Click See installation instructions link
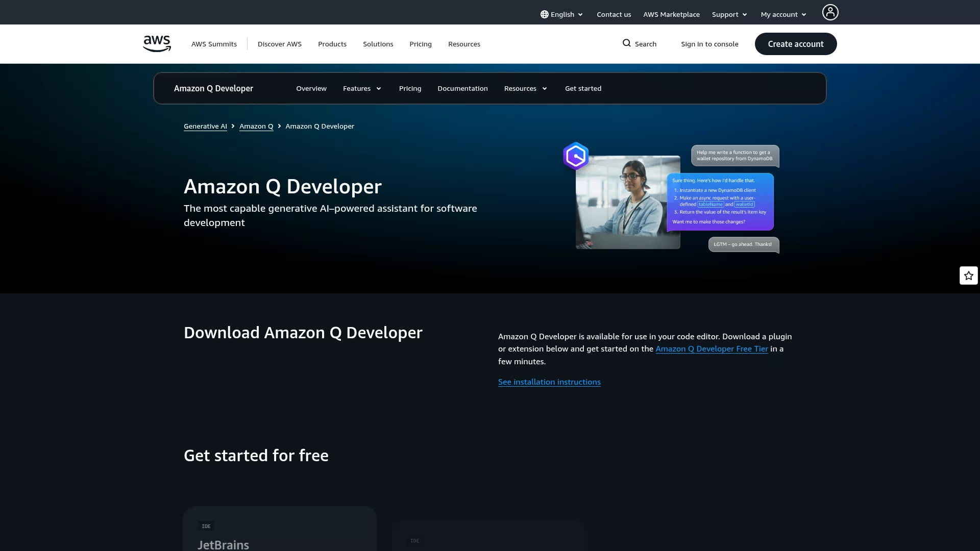980x551 pixels. [x=549, y=382]
